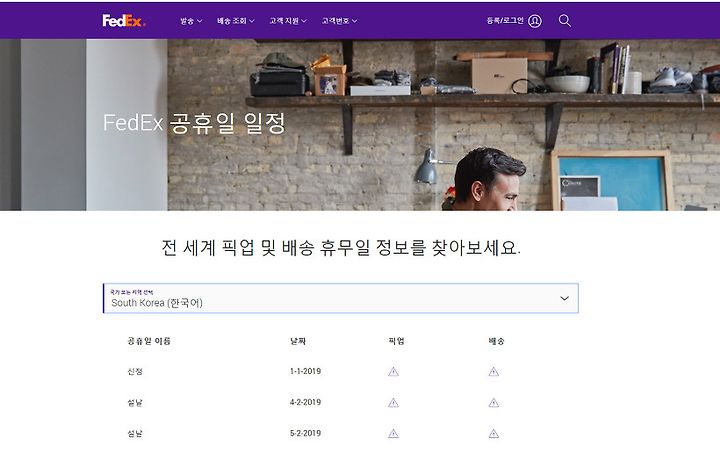Click the FedEx logo

124,21
